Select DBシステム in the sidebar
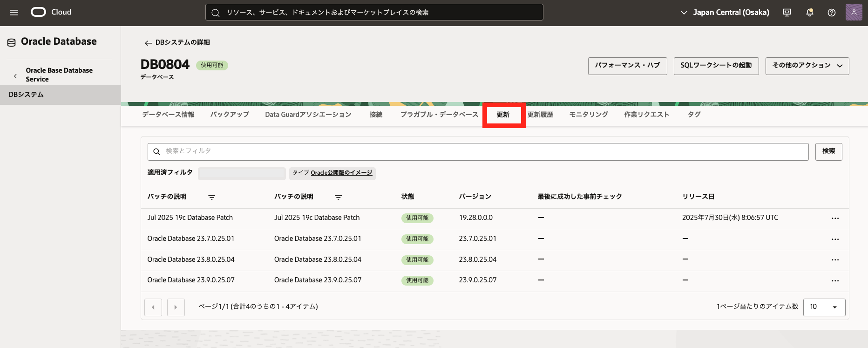The height and width of the screenshot is (348, 868). [27, 95]
